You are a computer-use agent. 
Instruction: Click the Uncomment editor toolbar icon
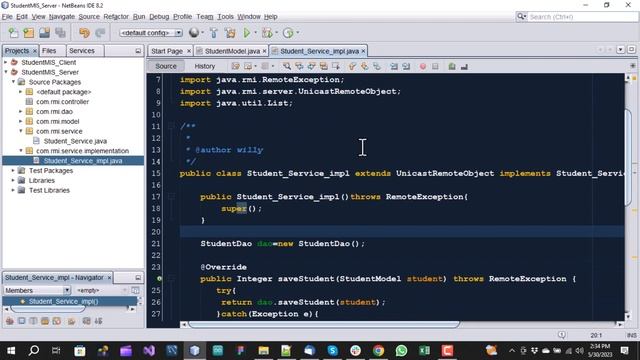464,66
